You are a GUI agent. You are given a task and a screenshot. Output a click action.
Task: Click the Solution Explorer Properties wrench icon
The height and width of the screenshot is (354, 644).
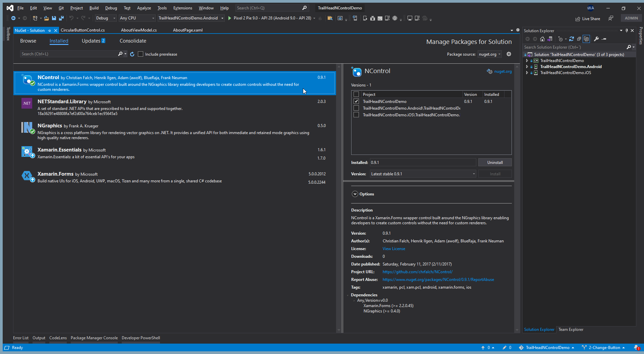(x=596, y=39)
